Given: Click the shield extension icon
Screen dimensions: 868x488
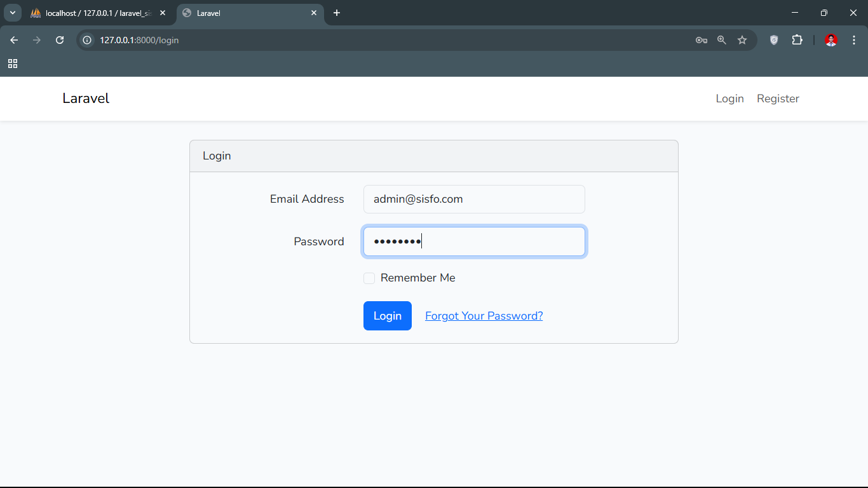Looking at the screenshot, I should click(x=774, y=40).
